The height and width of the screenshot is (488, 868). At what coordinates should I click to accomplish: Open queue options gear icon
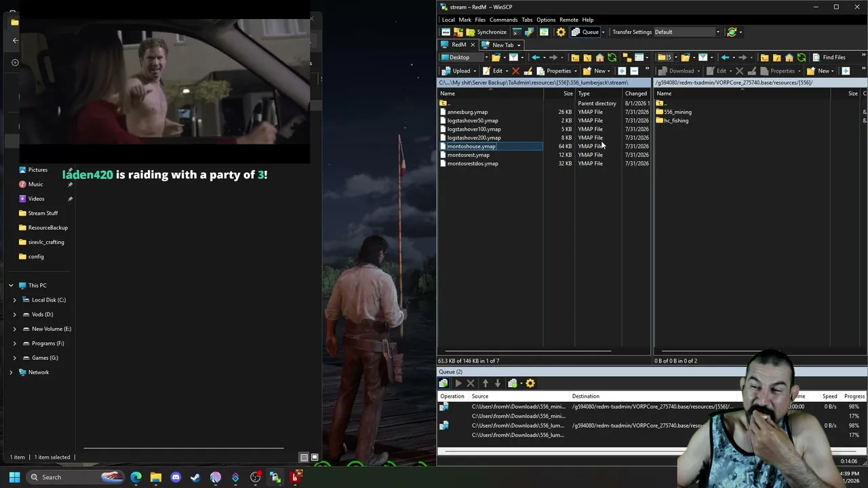tap(530, 384)
